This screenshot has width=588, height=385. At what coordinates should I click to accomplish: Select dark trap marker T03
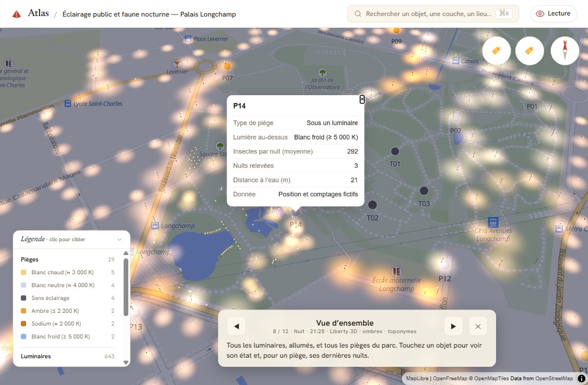point(424,190)
